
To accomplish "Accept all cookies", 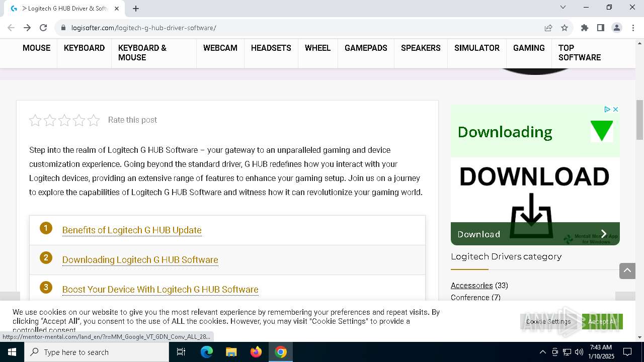I will point(602,321).
